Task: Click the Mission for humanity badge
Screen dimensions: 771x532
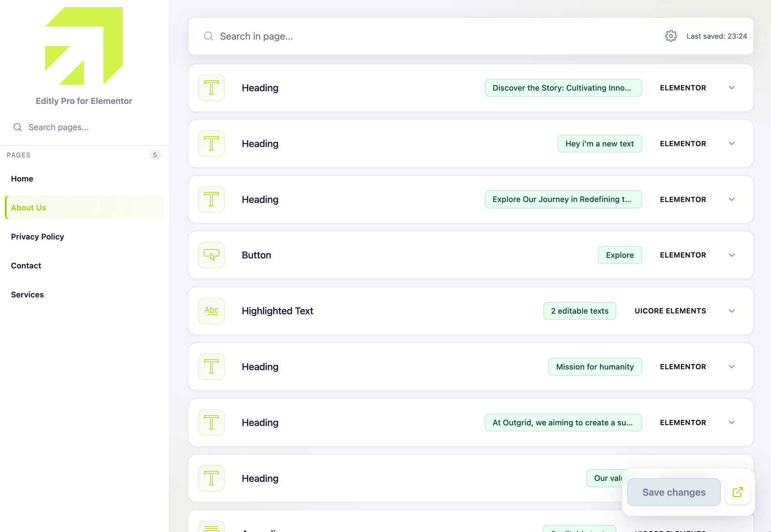Action: click(x=595, y=367)
